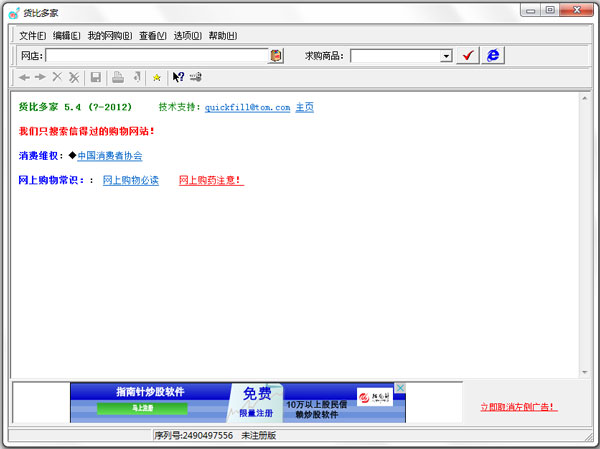Open the quickfill@tom.com email link
Image resolution: width=600 pixels, height=449 pixels.
247,108
